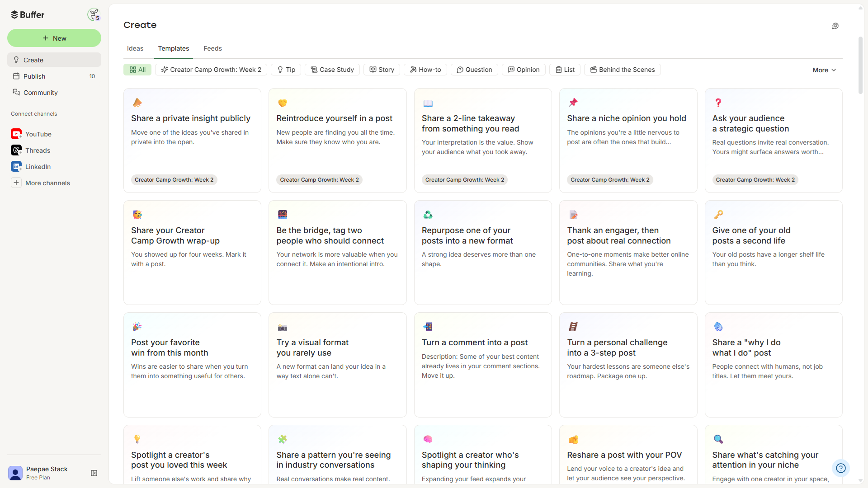Switch to the Feeds tab
This screenshot has width=868, height=488.
pyautogui.click(x=212, y=48)
